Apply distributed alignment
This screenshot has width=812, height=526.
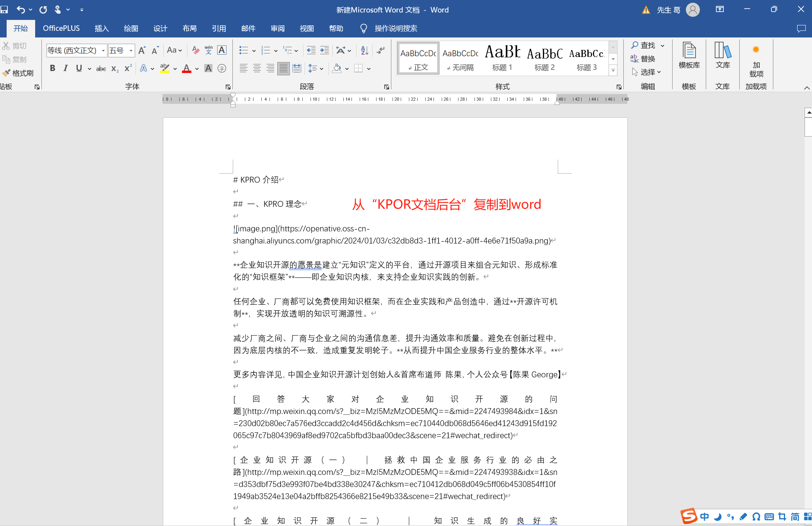(x=297, y=69)
